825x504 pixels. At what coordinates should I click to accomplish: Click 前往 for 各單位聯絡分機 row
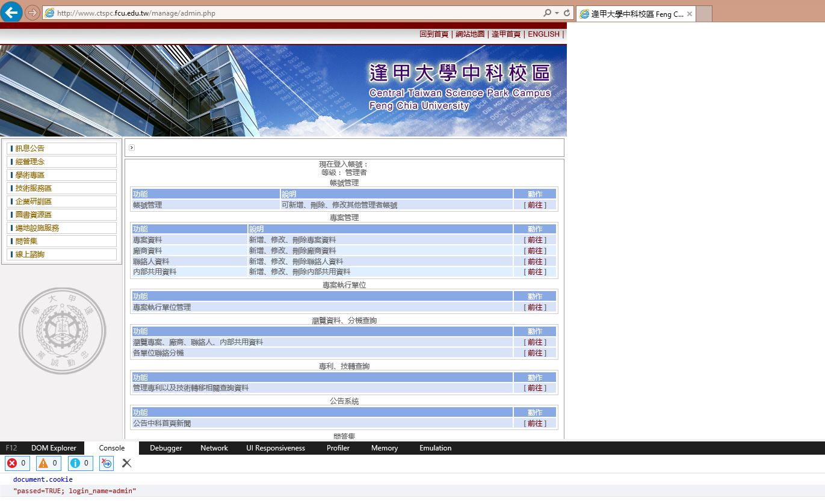click(x=535, y=353)
